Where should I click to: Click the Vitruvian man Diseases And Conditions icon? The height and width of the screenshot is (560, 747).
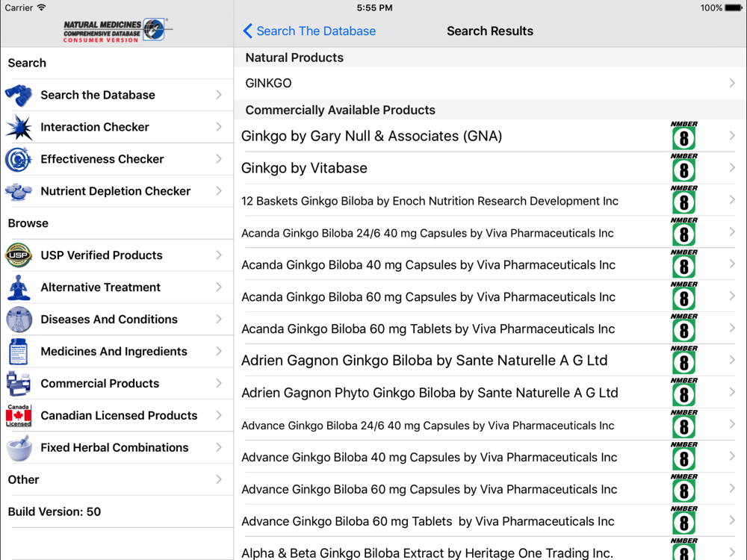(x=19, y=320)
